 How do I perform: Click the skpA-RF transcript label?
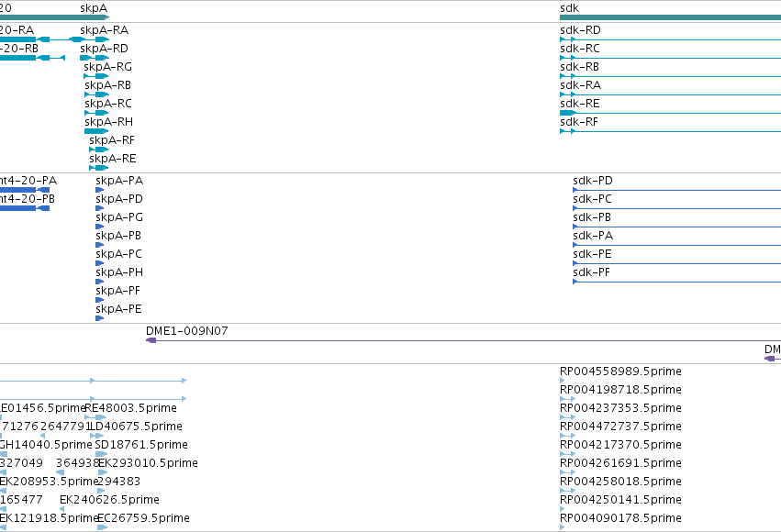(112, 140)
